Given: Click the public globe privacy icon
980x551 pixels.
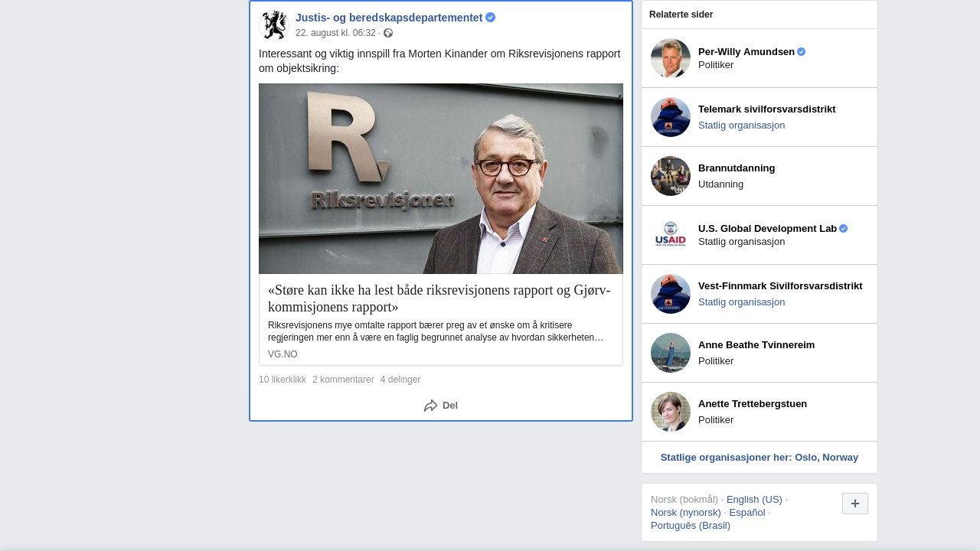Looking at the screenshot, I should [x=388, y=33].
